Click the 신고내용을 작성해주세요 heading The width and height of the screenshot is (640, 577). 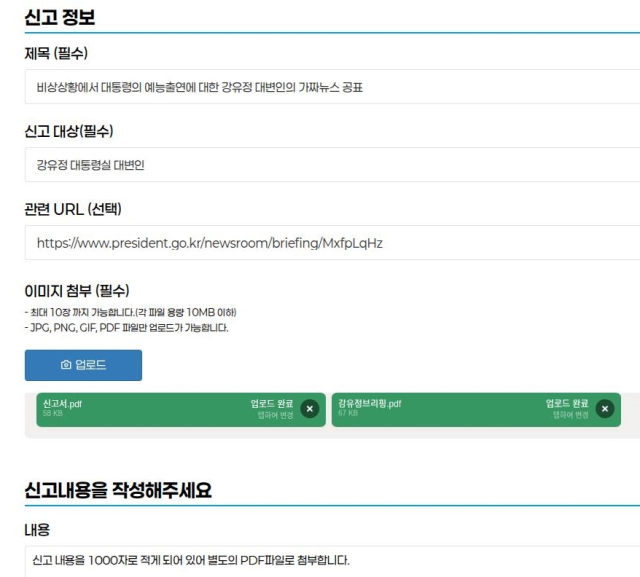pyautogui.click(x=118, y=490)
